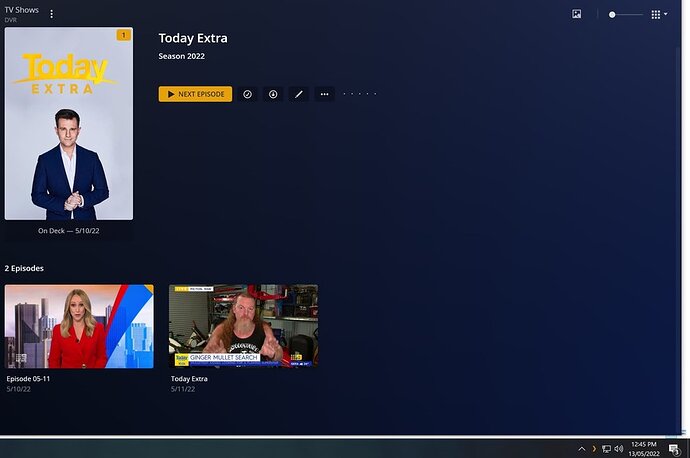This screenshot has width=690, height=458.
Task: Click the unwatched count badge on poster
Action: [x=124, y=35]
